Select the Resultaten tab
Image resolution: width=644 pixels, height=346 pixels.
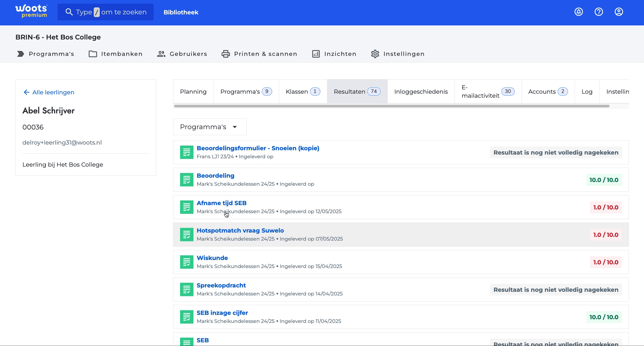point(357,91)
